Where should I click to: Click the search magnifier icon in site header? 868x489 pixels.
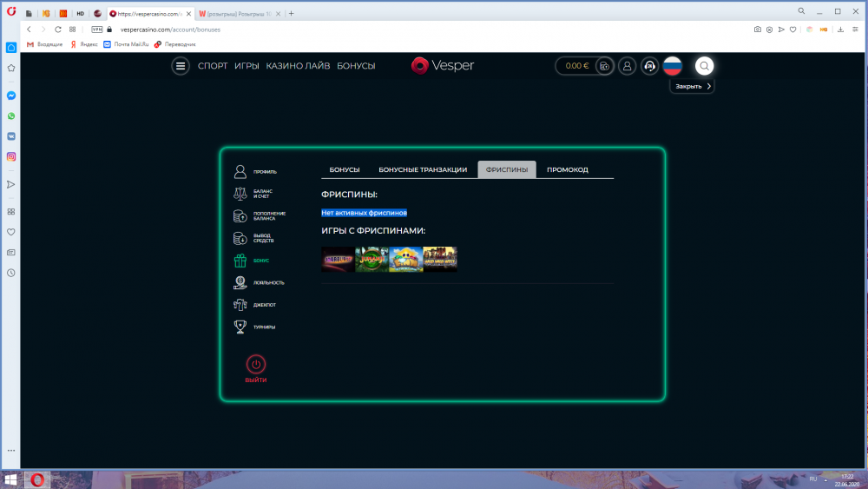[704, 66]
